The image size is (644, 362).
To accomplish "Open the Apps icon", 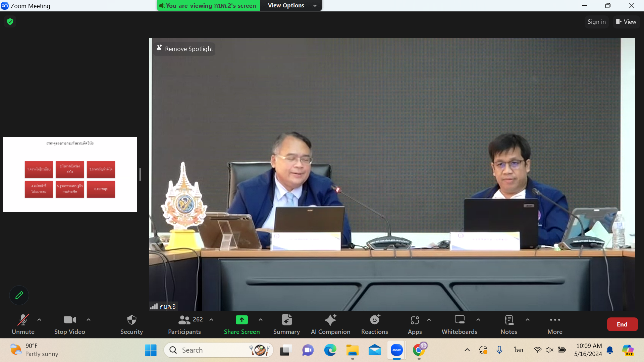I will pyautogui.click(x=415, y=320).
